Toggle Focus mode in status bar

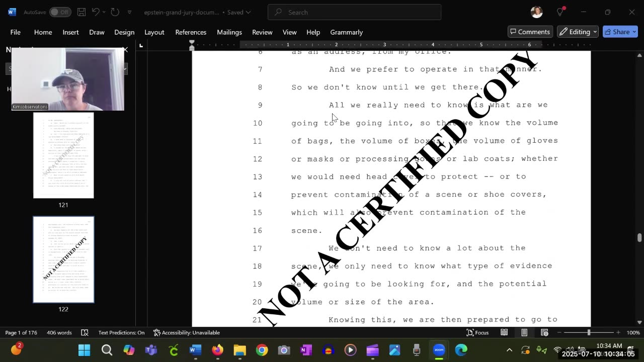click(477, 332)
